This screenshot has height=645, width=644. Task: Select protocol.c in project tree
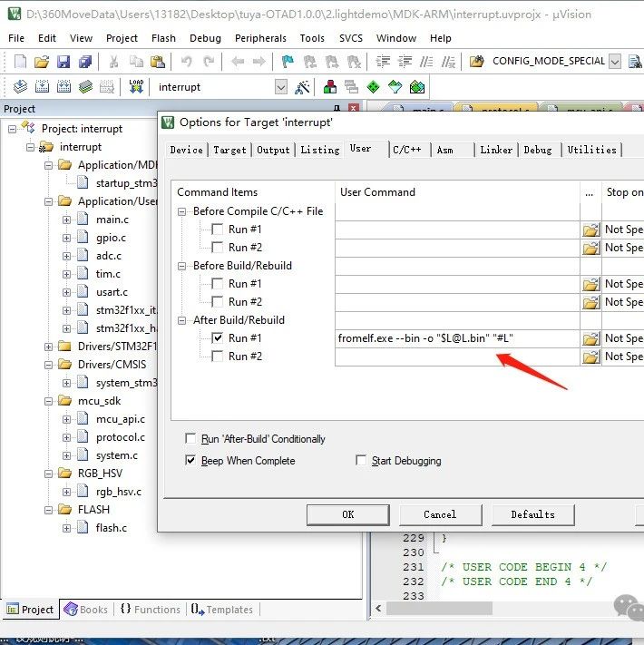pyautogui.click(x=120, y=437)
